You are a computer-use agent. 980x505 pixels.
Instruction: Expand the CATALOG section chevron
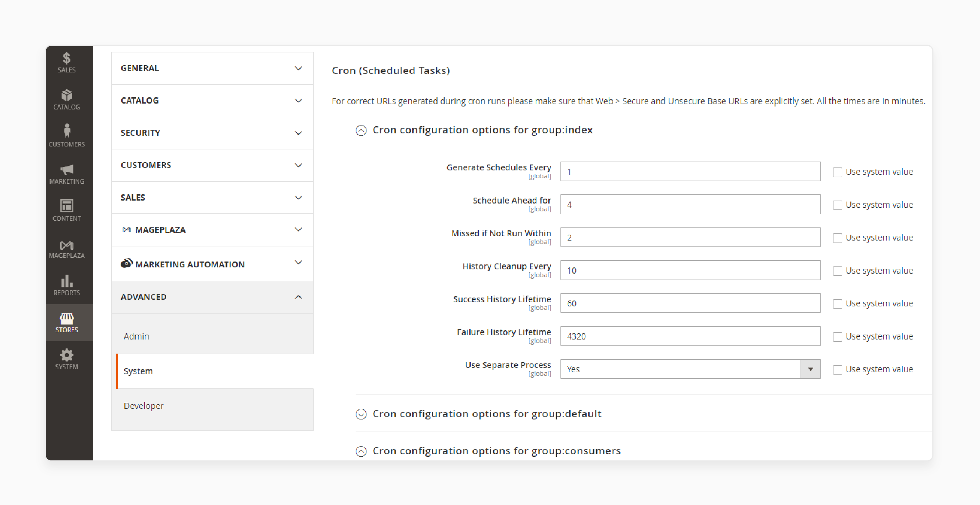click(299, 101)
